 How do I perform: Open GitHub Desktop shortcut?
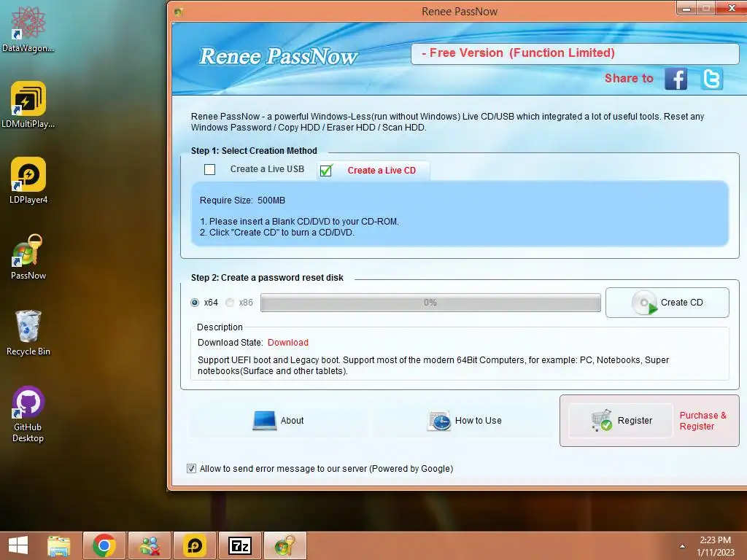(x=28, y=414)
